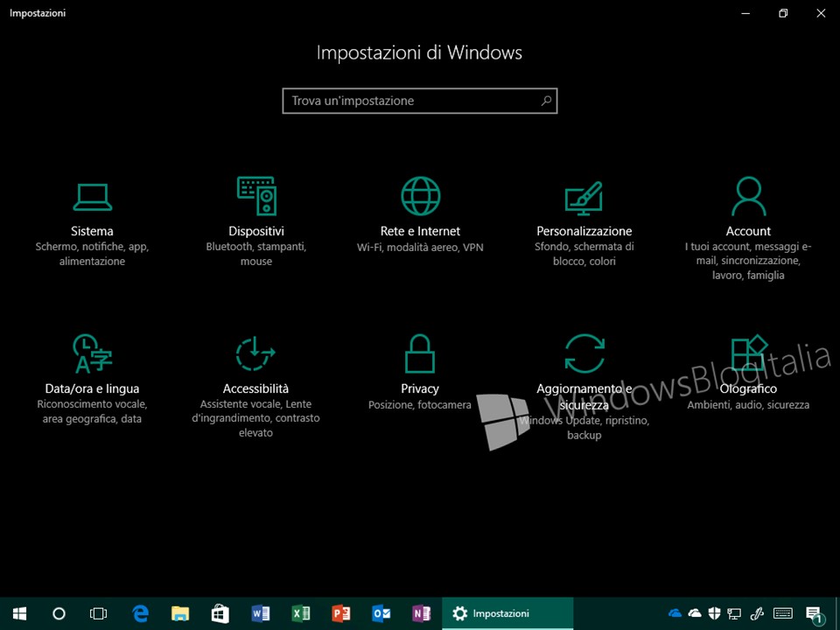
Task: Launch PowerPoint from the taskbar
Action: coord(341,613)
